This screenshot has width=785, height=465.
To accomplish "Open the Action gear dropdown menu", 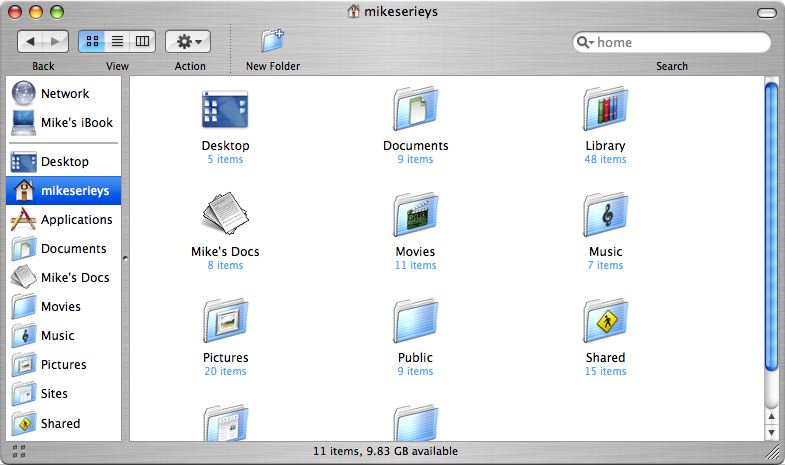I will 188,41.
